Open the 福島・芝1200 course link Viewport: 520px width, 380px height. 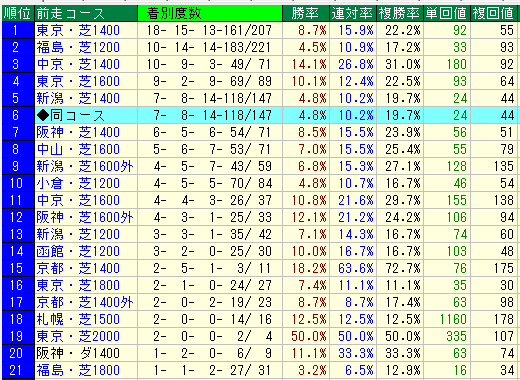78,47
